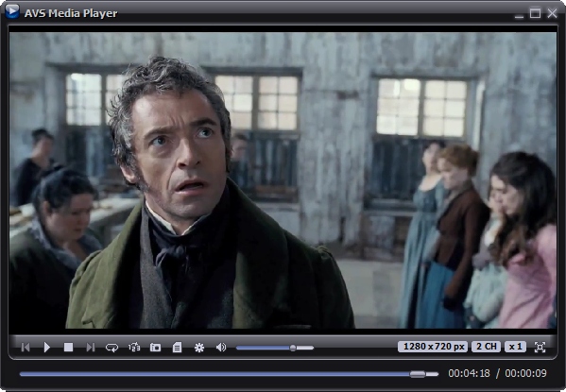Viewport: 566px width, 392px height.
Task: Toggle shuffle playback order icon
Action: (x=134, y=348)
